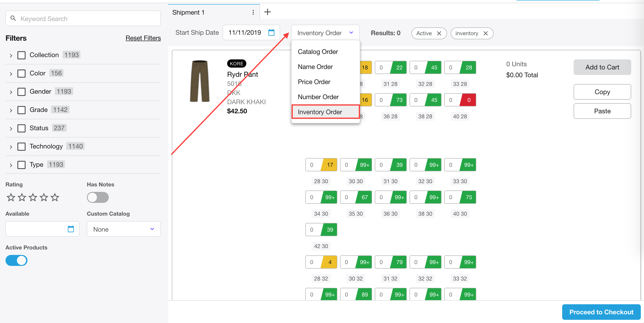Expand the Technology filter group
The height and width of the screenshot is (323, 644).
(11, 147)
